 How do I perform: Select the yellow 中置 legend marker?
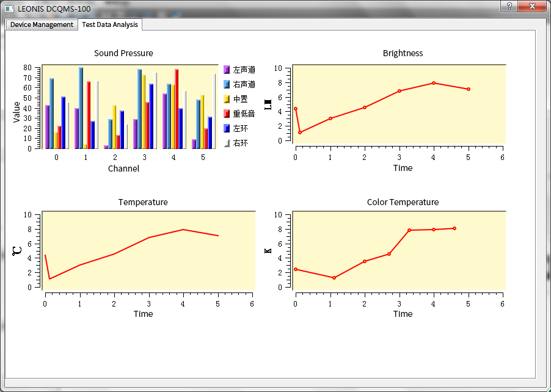click(226, 99)
